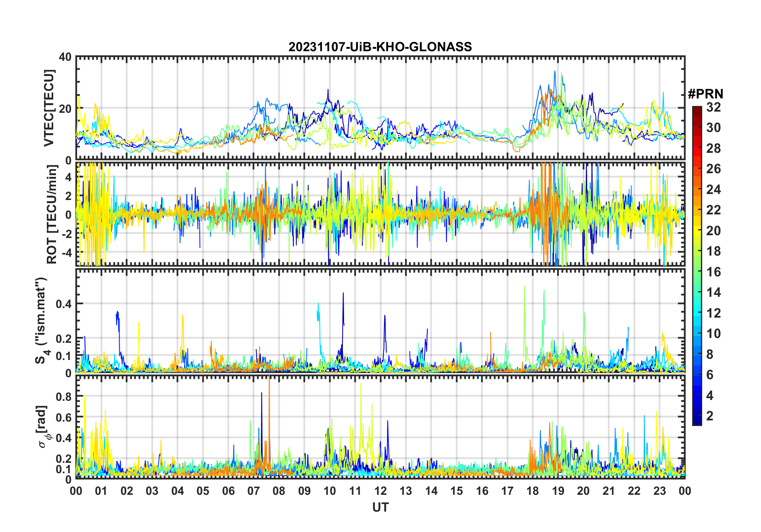Click x-axis tick label 18
The height and width of the screenshot is (532, 761).
[533, 491]
